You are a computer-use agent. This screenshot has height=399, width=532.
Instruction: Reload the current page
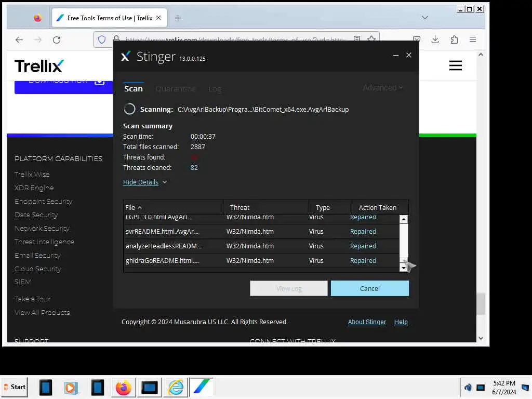tap(57, 39)
